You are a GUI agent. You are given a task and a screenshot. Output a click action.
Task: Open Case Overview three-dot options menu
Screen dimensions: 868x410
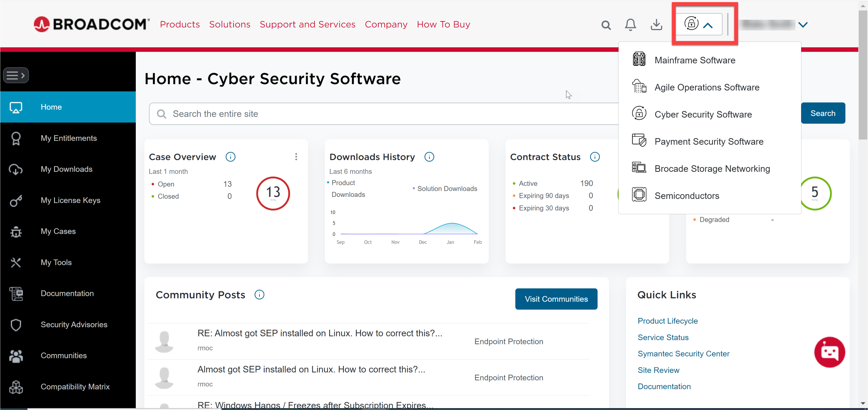[x=296, y=157]
